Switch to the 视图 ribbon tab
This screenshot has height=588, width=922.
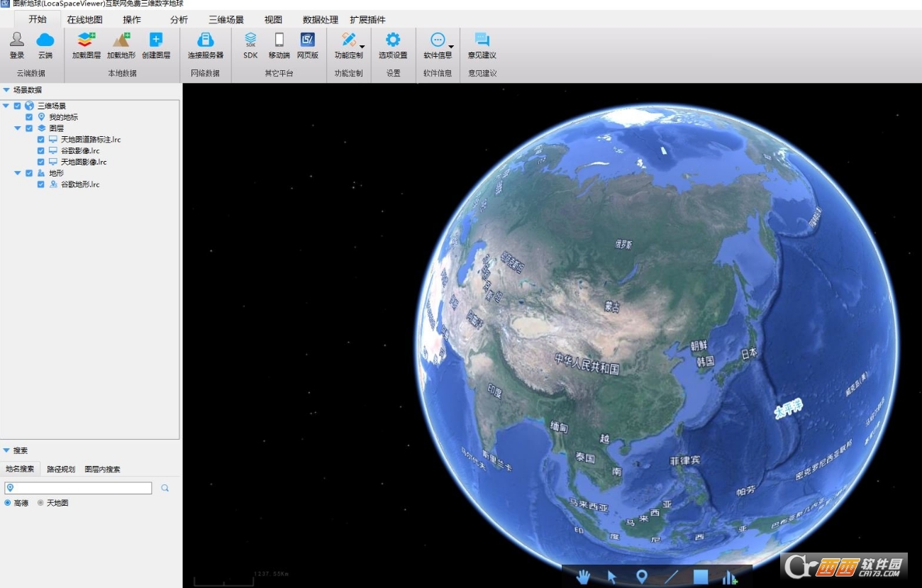click(273, 20)
